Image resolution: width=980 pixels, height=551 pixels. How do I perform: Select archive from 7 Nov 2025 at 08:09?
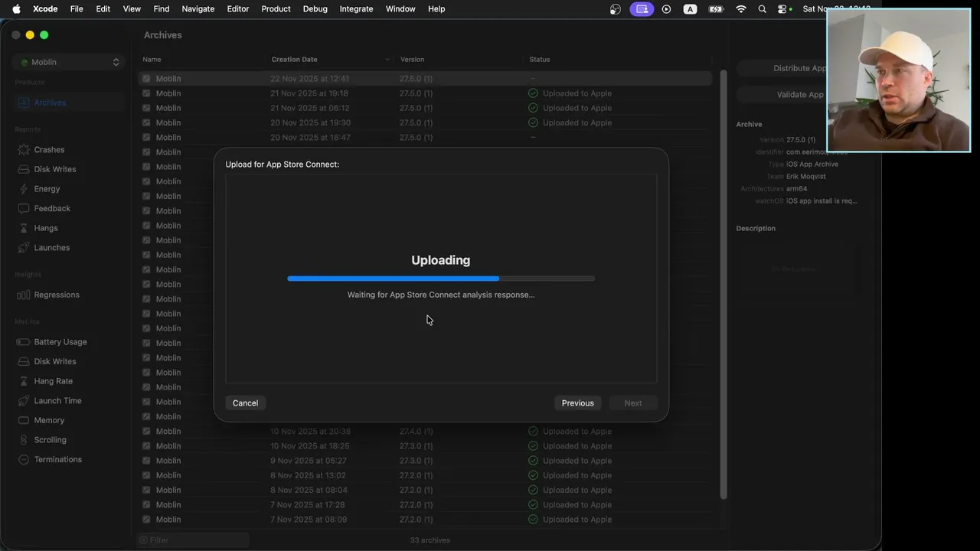pyautogui.click(x=425, y=520)
